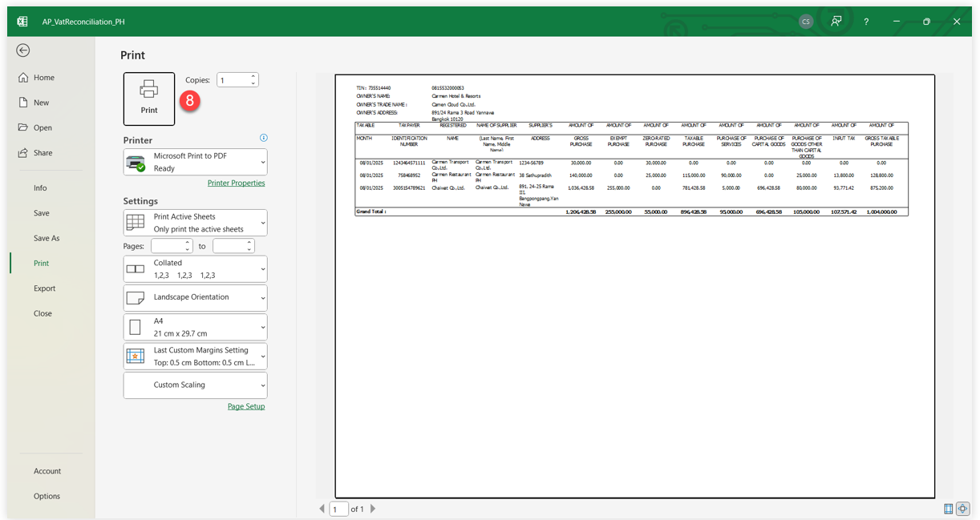Click the back arrow to exit Backstage
The image size is (980, 520).
coord(23,50)
